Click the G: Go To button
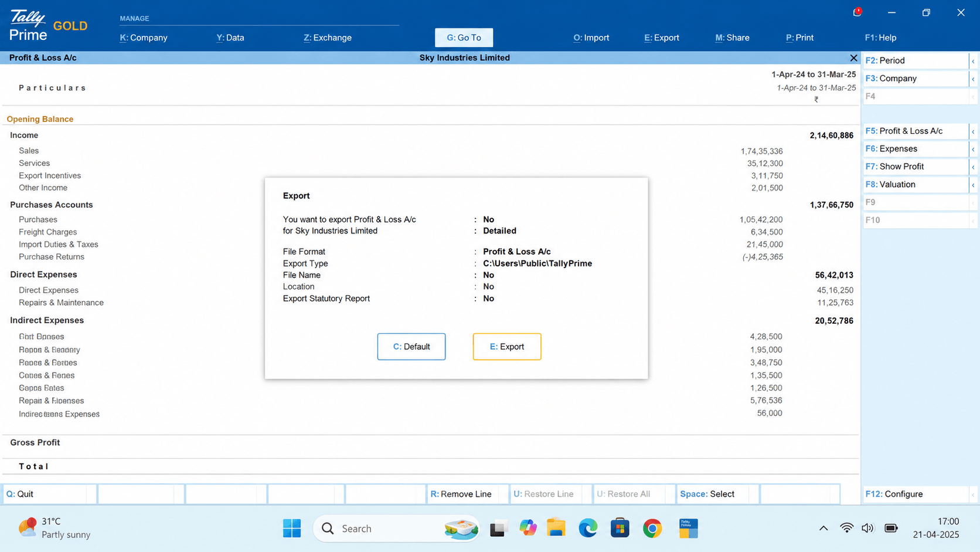This screenshot has width=980, height=552. point(464,38)
